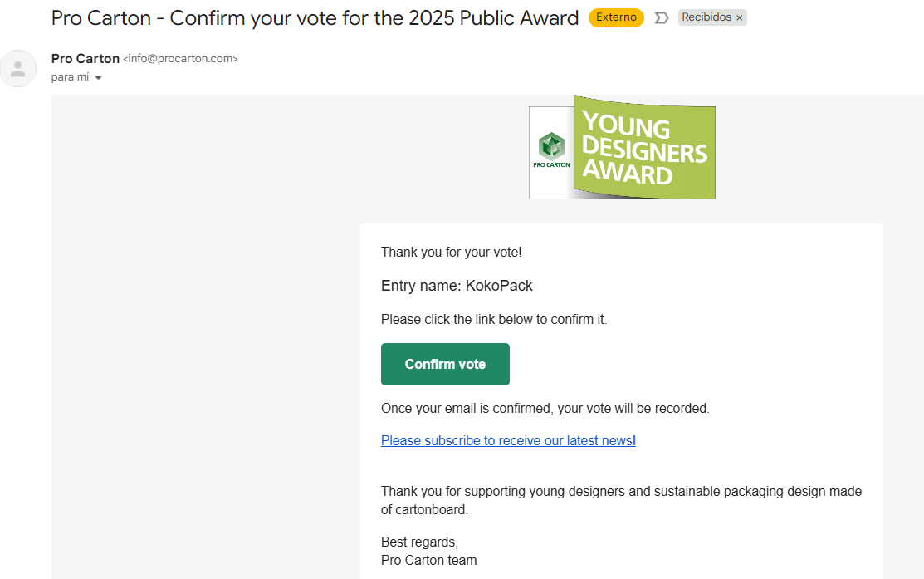Remove the Recibidos label with its x
This screenshot has width=924, height=579.
tap(739, 17)
